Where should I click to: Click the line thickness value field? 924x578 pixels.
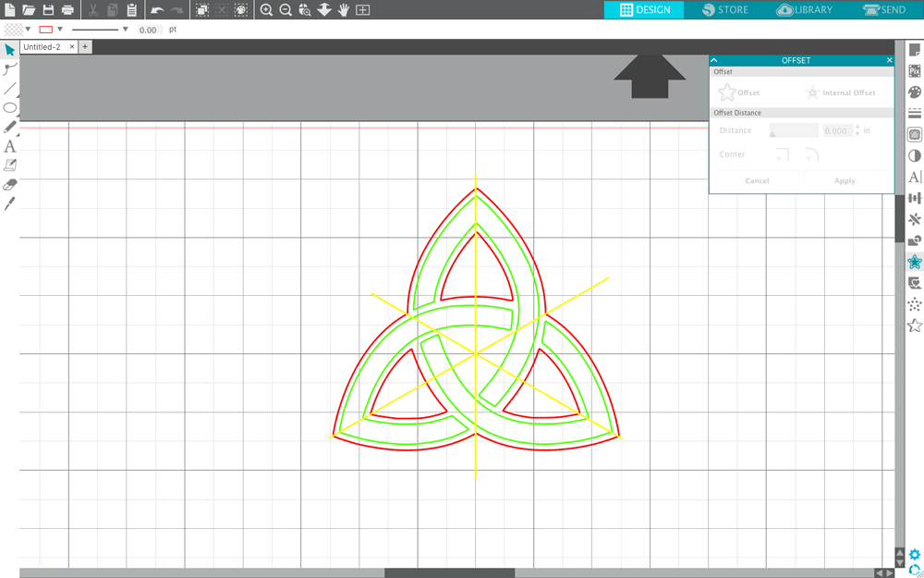(151, 30)
